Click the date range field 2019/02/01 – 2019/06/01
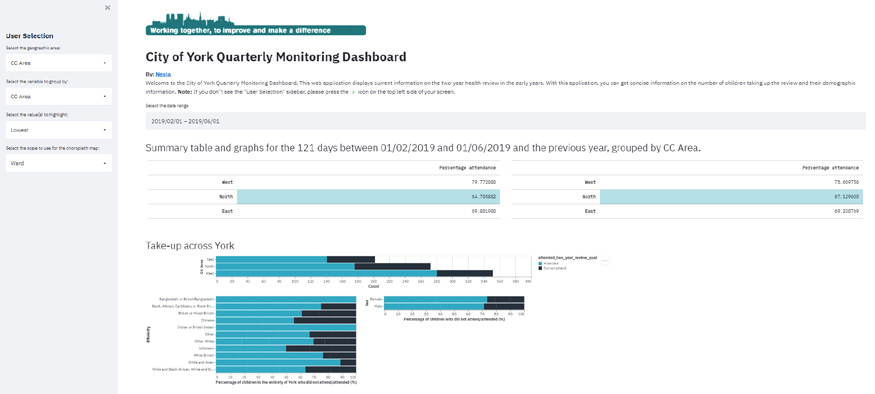This screenshot has width=875, height=394. 506,121
